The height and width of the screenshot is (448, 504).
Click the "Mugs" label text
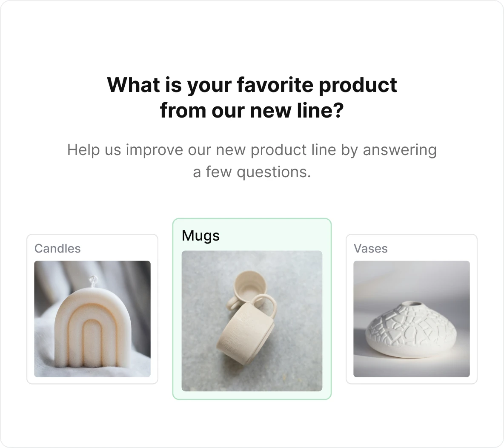[x=200, y=236]
